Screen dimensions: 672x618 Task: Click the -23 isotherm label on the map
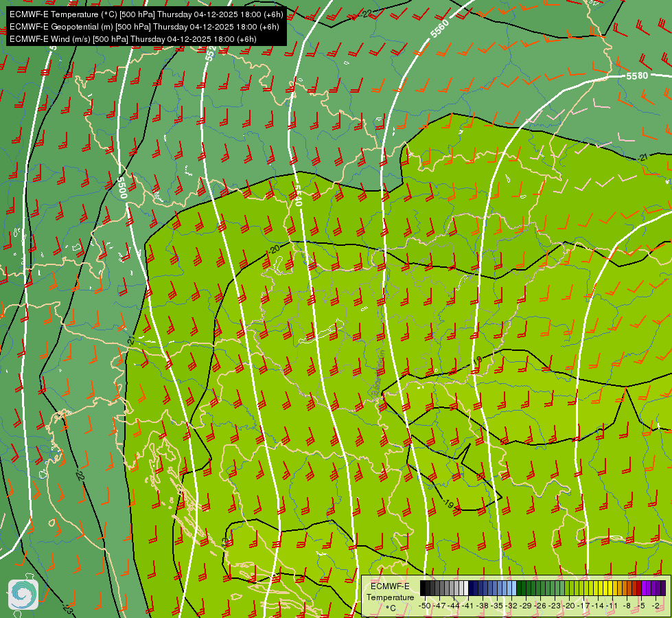67,608
